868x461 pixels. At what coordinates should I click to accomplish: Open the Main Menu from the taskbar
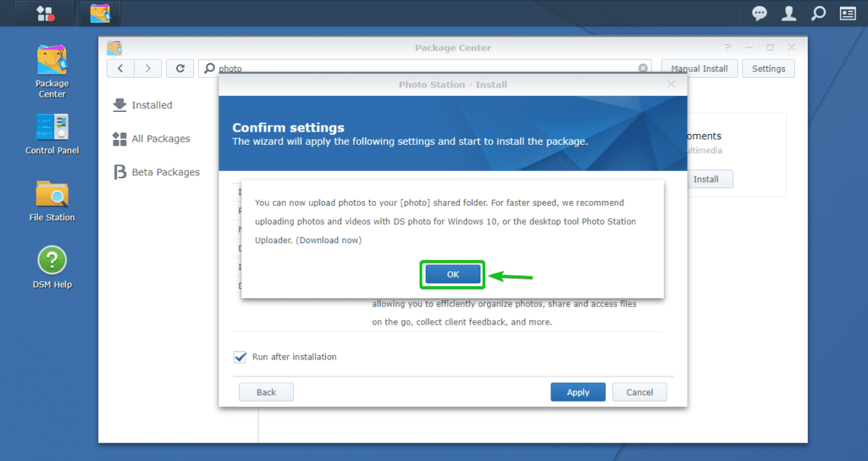click(x=43, y=13)
